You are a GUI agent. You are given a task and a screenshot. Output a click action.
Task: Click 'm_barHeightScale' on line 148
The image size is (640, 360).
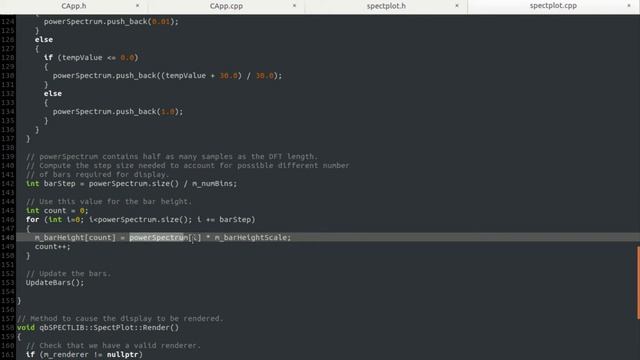pos(251,238)
